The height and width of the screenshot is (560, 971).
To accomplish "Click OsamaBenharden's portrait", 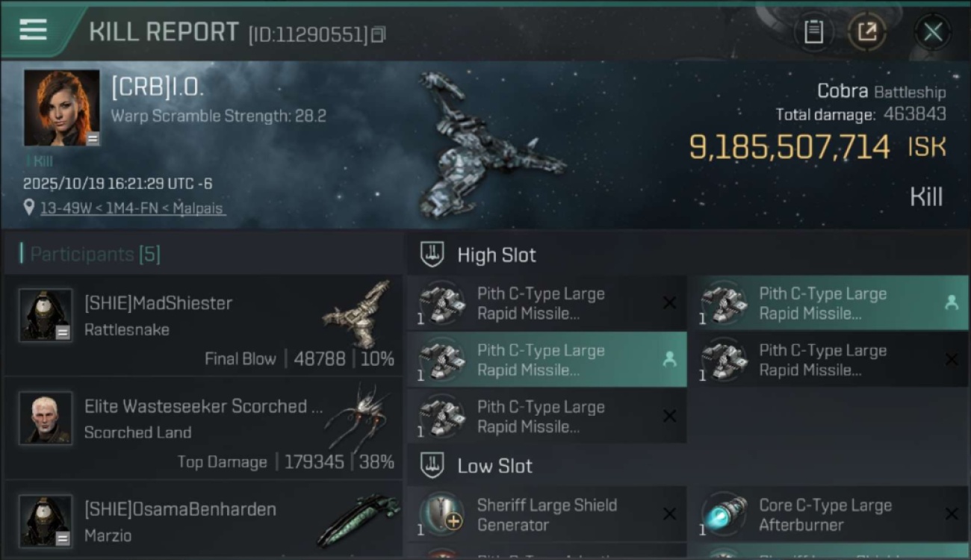I will 46,521.
